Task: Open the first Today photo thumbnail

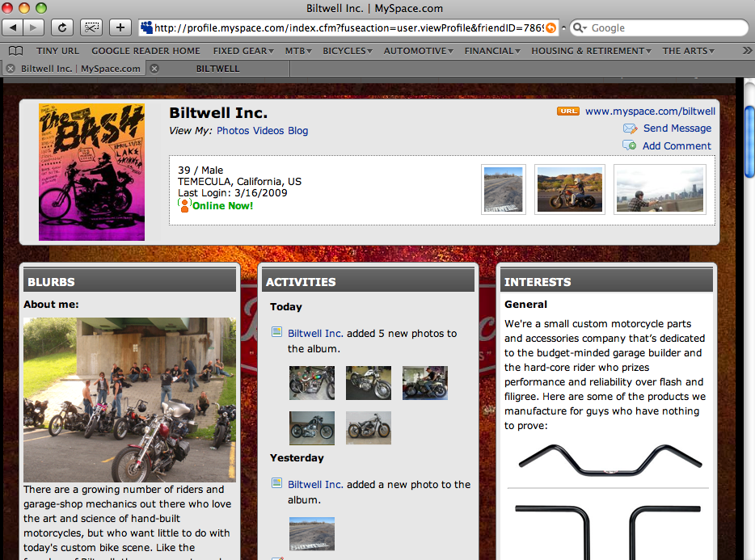Action: coord(312,383)
